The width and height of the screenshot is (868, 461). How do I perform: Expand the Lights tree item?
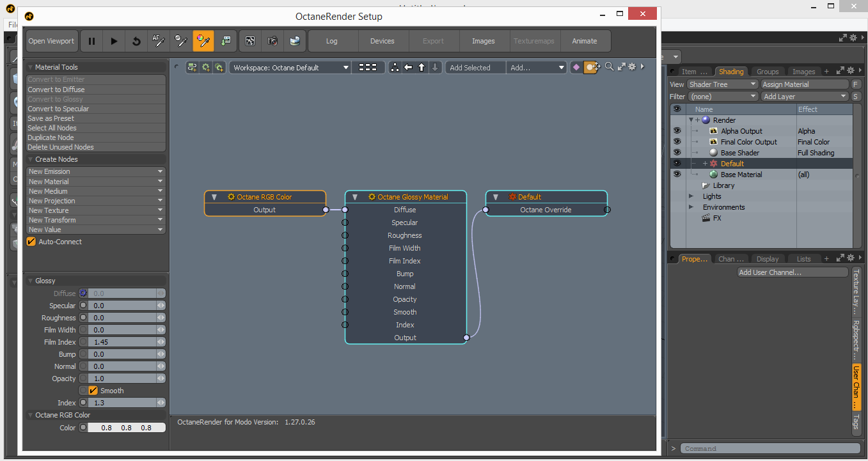coord(691,196)
